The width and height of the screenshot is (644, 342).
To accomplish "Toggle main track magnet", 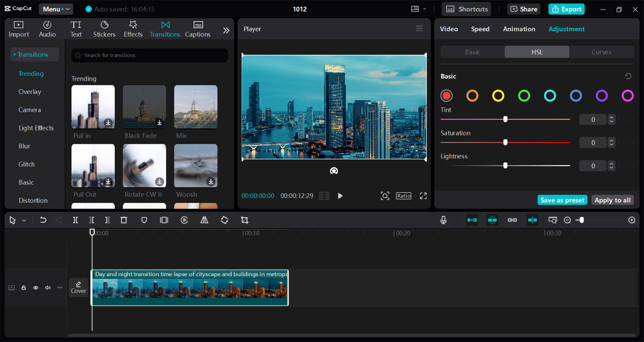I will point(472,220).
